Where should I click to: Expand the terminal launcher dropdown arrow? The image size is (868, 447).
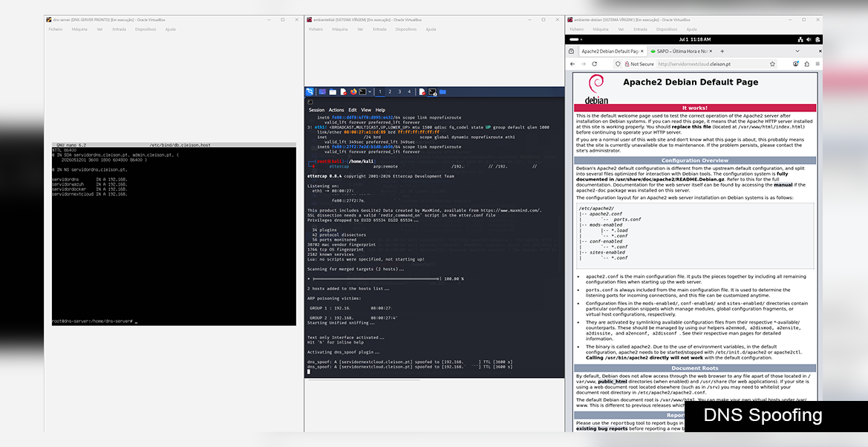(x=370, y=92)
